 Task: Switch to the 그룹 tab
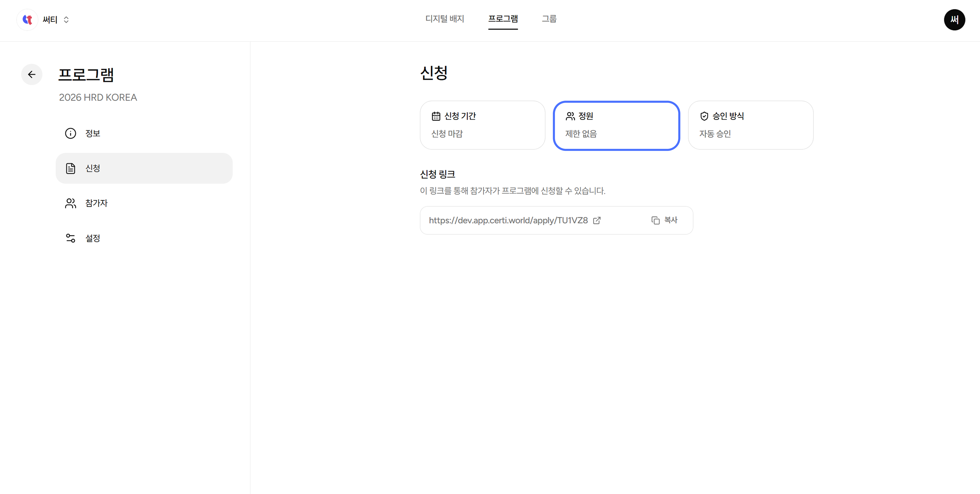point(549,19)
